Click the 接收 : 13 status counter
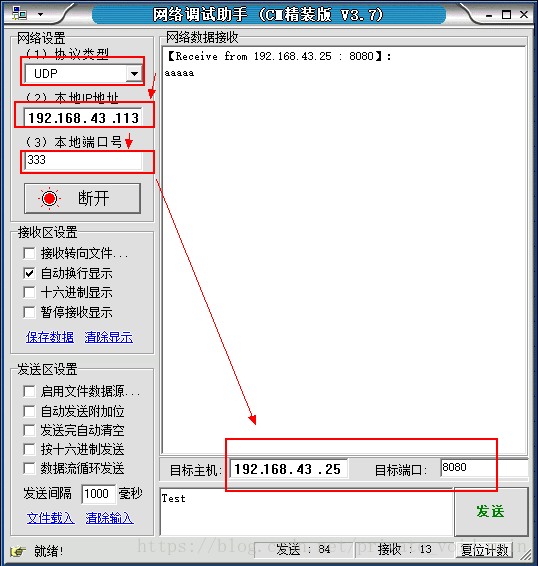 404,549
